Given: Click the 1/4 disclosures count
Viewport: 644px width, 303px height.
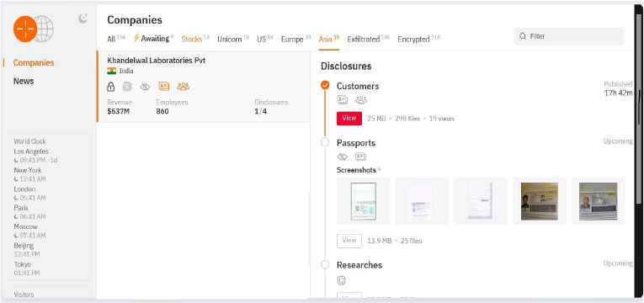Looking at the screenshot, I should pyautogui.click(x=260, y=111).
